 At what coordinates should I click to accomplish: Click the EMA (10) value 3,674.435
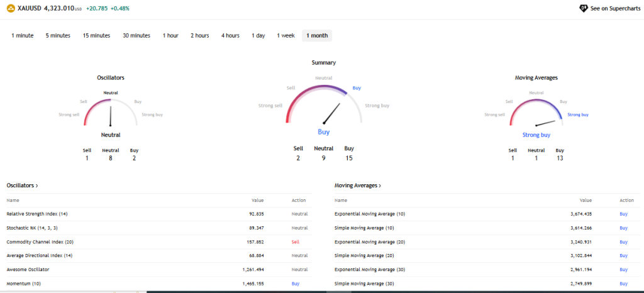point(581,214)
